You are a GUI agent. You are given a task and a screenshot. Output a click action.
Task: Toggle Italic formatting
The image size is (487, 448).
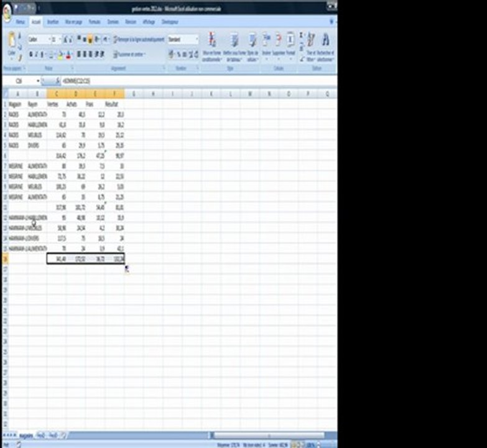[x=36, y=55]
